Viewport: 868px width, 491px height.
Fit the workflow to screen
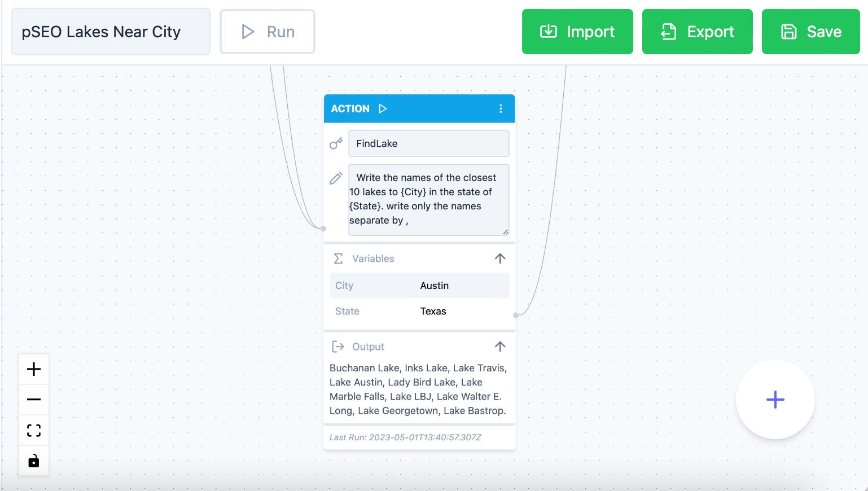34,430
